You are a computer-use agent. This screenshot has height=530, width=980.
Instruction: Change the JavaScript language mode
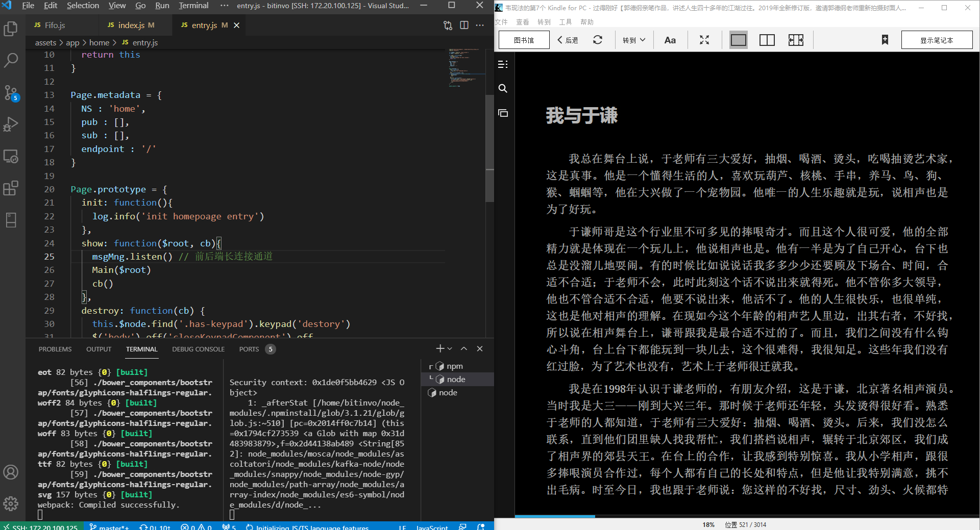point(432,526)
